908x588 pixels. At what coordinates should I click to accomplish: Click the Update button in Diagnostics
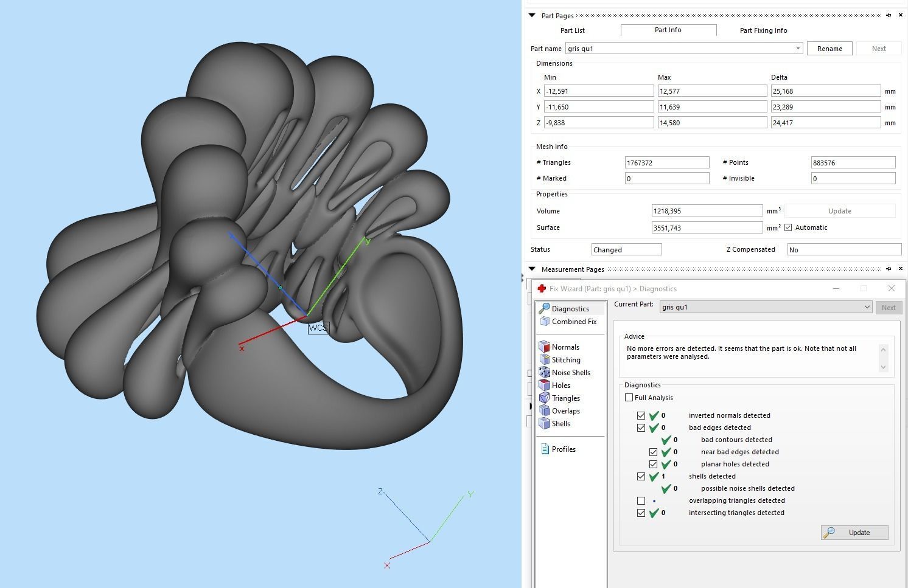click(x=854, y=533)
